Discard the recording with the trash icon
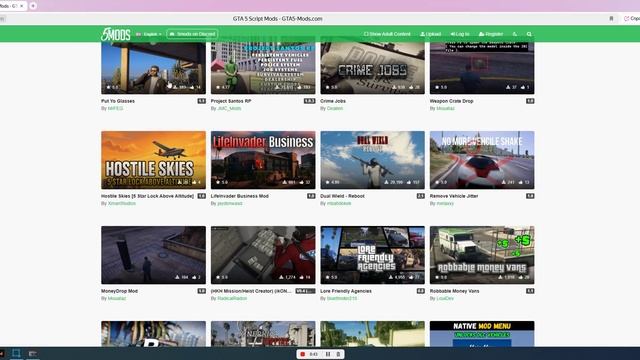 338,354
